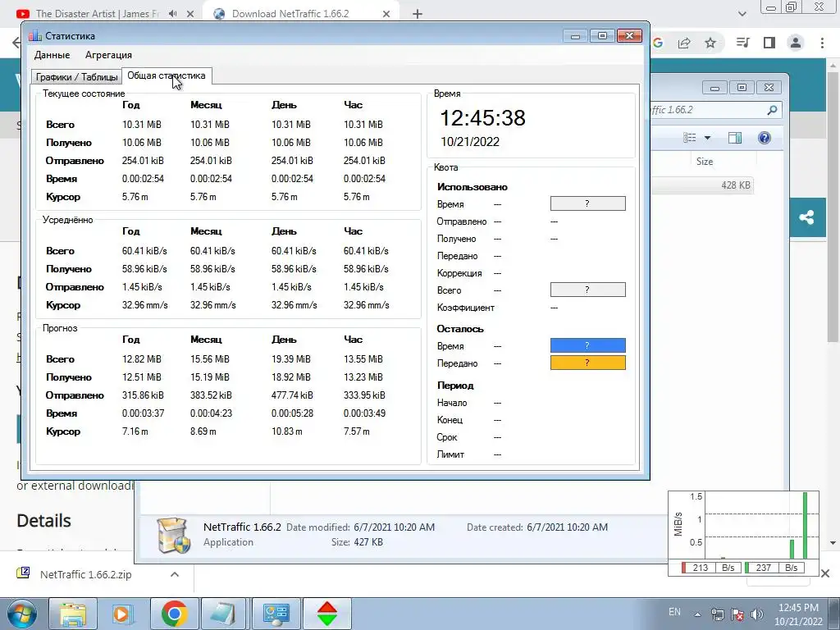Screen dimensions: 840x630
Task: Open Chrome from the taskbar
Action: [174, 614]
